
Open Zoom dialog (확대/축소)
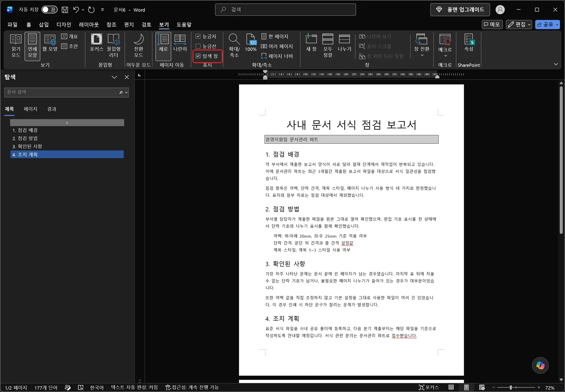pos(234,46)
